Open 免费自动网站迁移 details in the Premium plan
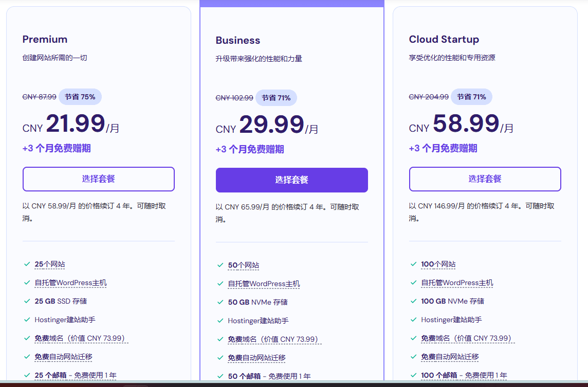 (x=63, y=357)
